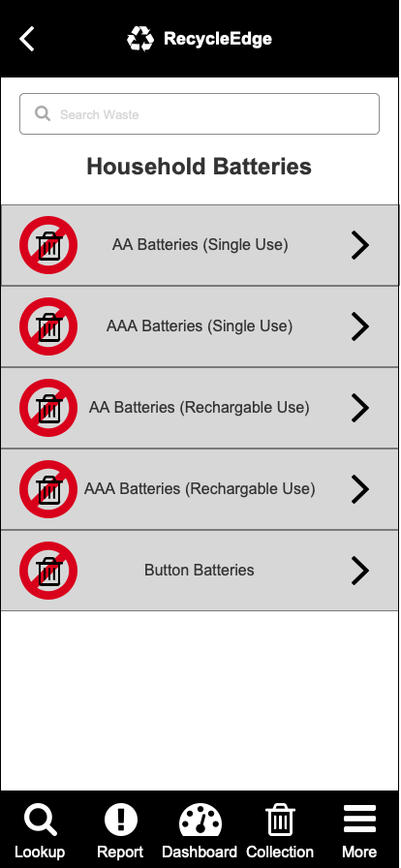Screen dimensions: 401x868
Task: Switch to the Report tab
Action: pyautogui.click(x=120, y=830)
